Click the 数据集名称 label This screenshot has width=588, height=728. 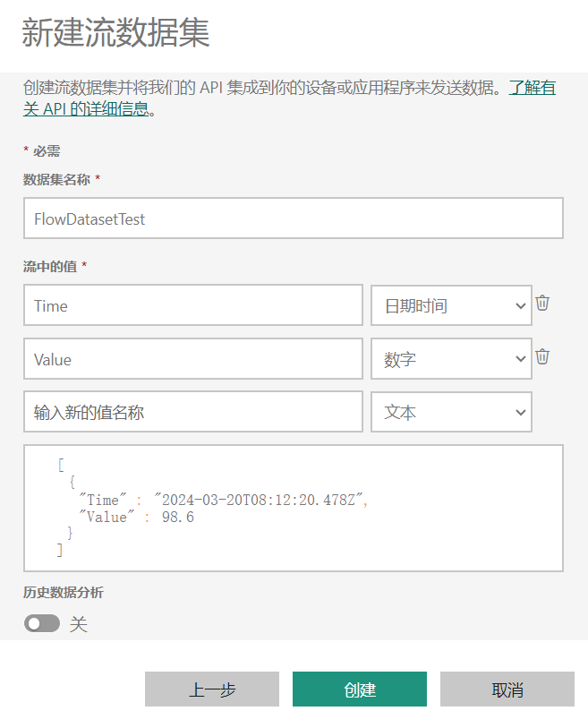pyautogui.click(x=56, y=179)
